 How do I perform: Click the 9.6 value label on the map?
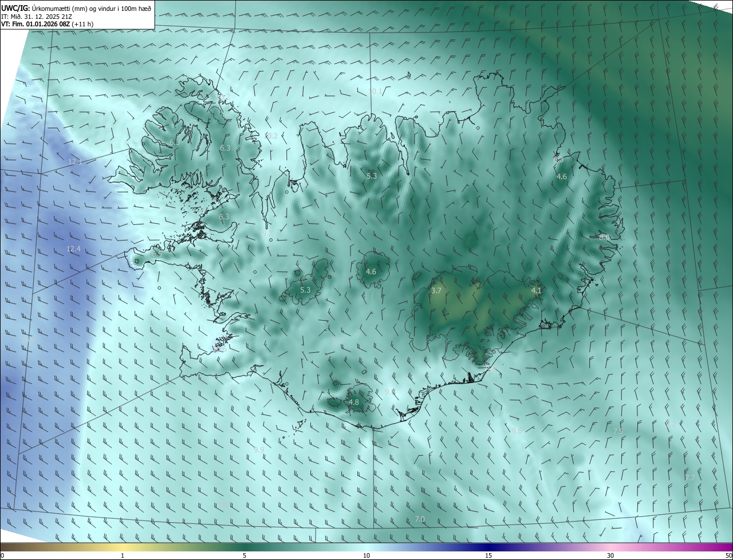(x=517, y=431)
